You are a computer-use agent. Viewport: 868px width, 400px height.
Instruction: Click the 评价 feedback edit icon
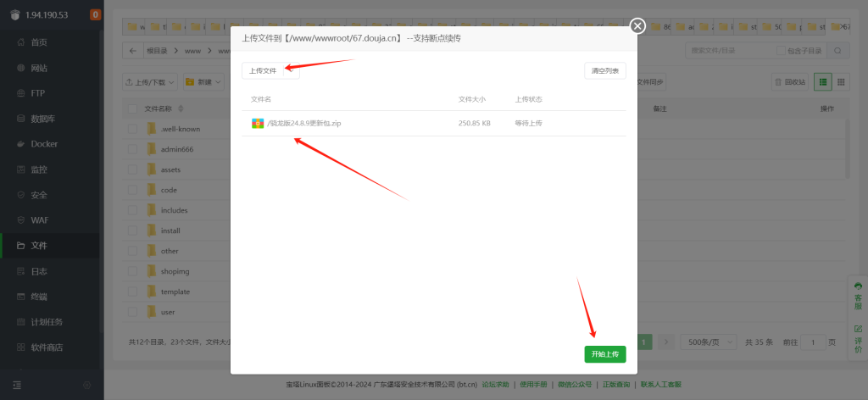pyautogui.click(x=858, y=328)
